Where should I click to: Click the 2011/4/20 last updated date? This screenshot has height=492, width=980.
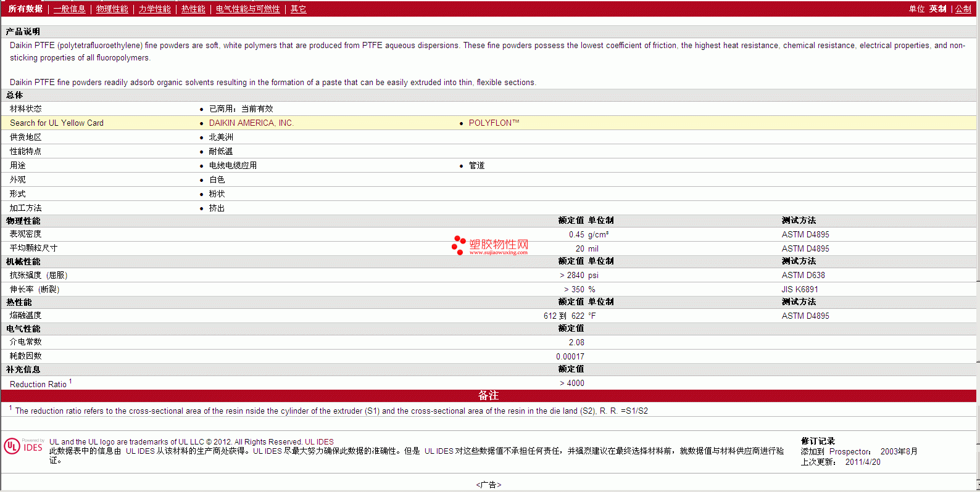tap(863, 462)
